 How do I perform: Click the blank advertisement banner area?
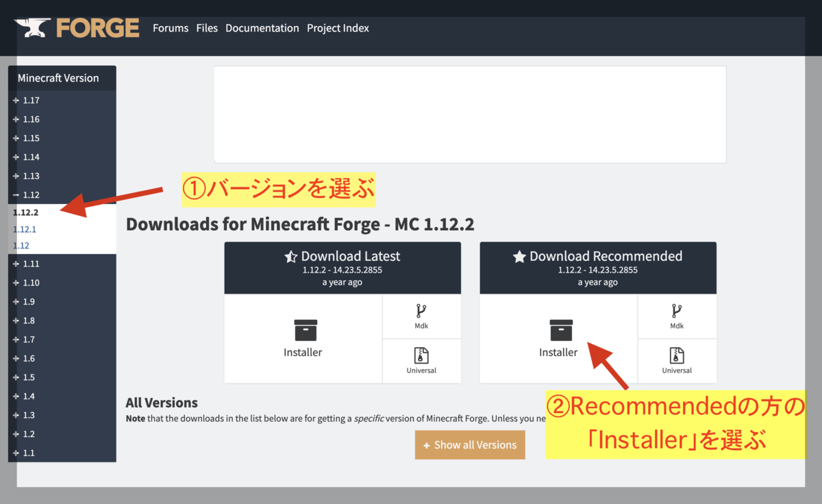[470, 114]
